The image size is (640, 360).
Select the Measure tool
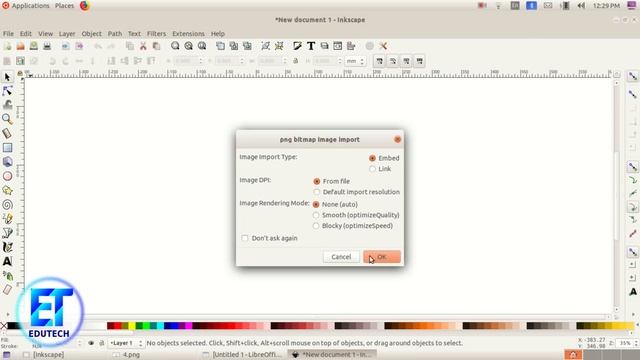7,133
